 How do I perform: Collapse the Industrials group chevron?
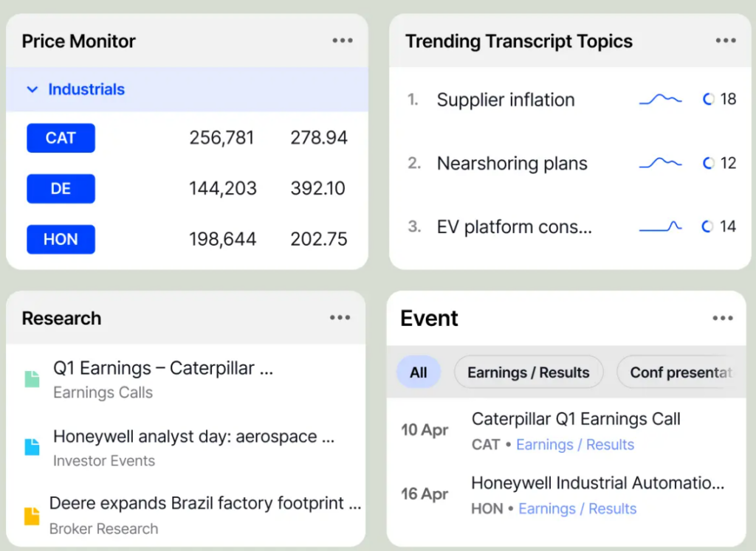tap(32, 89)
